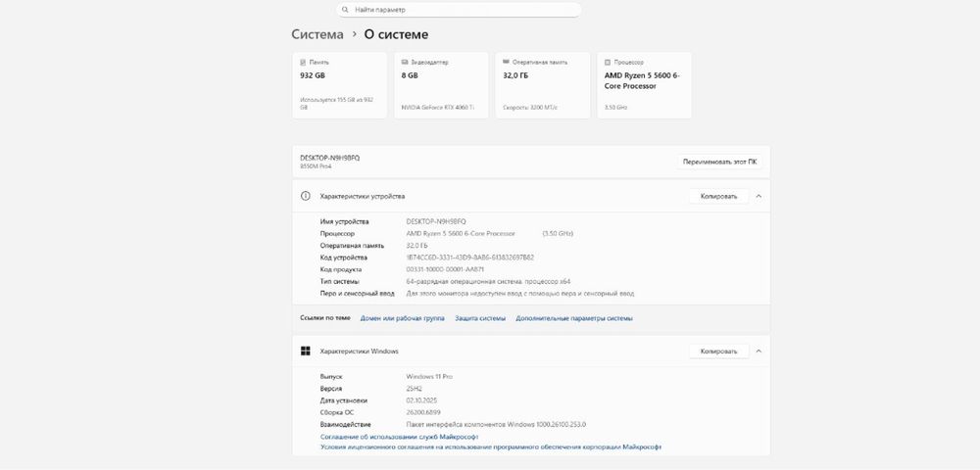Image resolution: width=980 pixels, height=470 pixels.
Task: Go back to Система in the breadcrumb
Action: click(318, 34)
